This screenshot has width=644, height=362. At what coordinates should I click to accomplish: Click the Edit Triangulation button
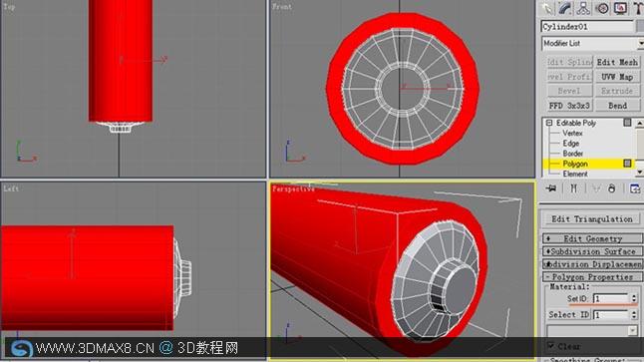pos(592,219)
